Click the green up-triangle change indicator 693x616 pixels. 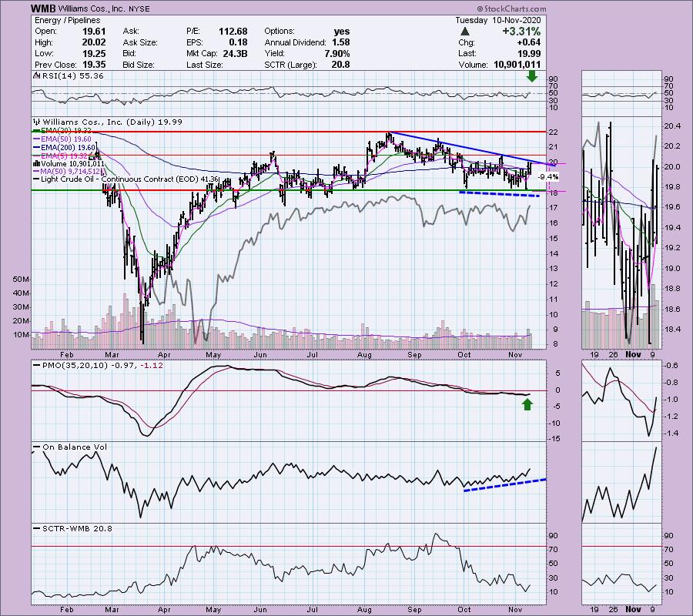pyautogui.click(x=464, y=32)
